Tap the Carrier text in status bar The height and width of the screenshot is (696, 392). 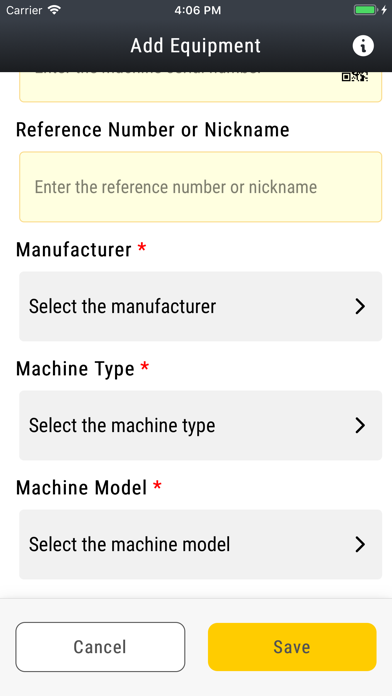coord(24,10)
